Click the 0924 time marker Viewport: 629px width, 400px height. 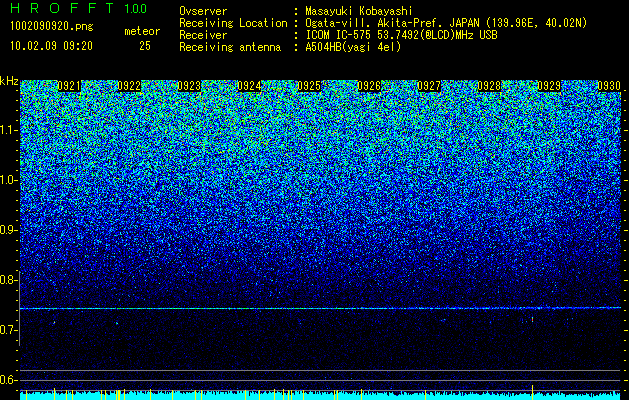(x=249, y=86)
